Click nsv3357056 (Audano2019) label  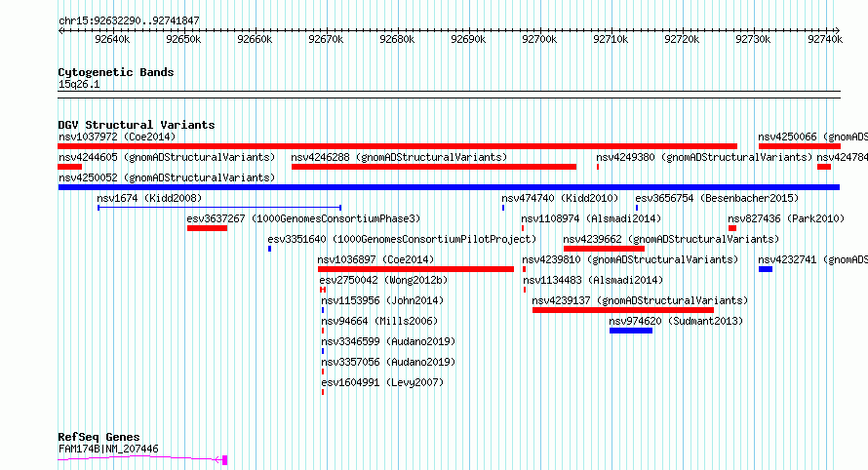pos(388,362)
